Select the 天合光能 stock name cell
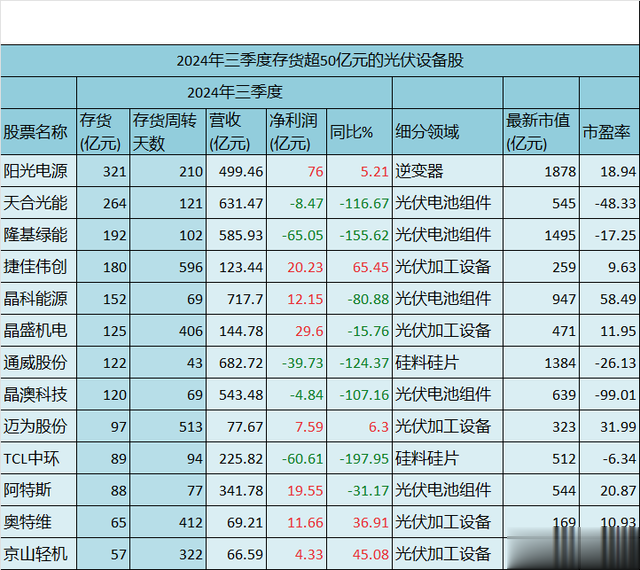This screenshot has height=570, width=640. tap(36, 203)
